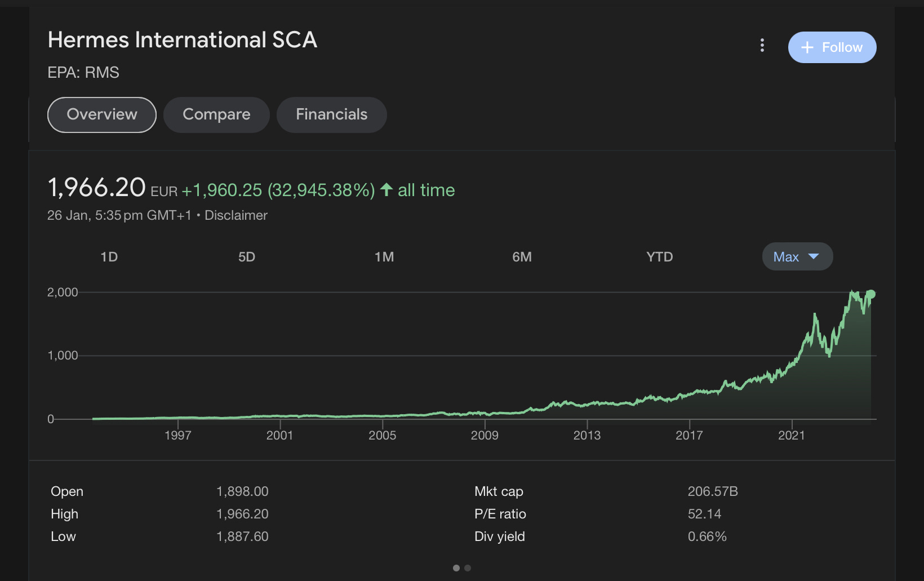The width and height of the screenshot is (924, 581).
Task: Click the P/E ratio label
Action: coord(500,514)
